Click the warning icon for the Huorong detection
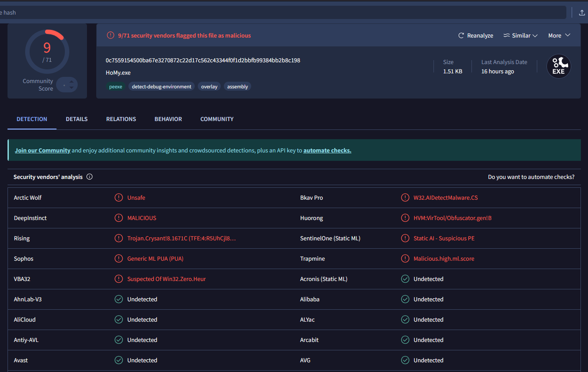The height and width of the screenshot is (372, 588). point(405,218)
